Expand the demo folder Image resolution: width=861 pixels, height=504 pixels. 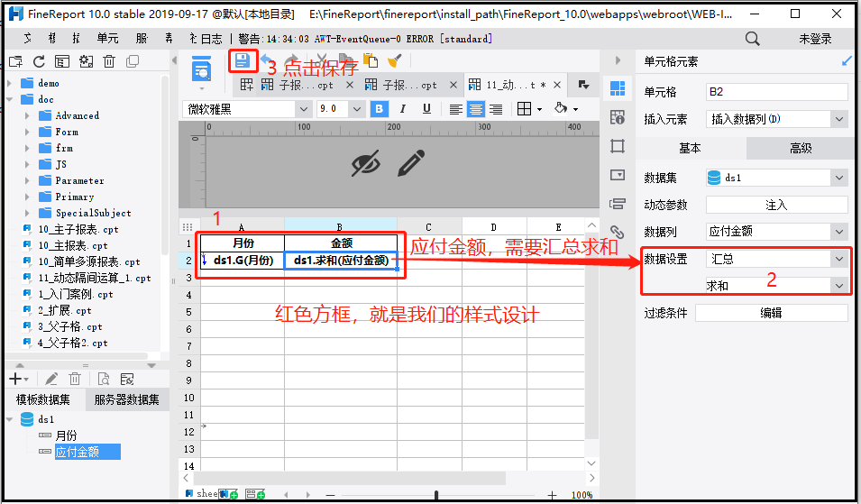[9, 84]
